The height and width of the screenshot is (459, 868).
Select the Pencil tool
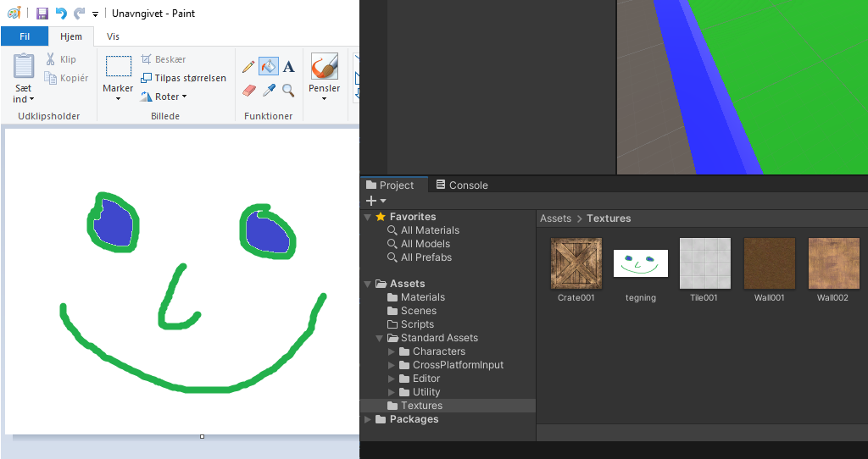click(x=248, y=67)
